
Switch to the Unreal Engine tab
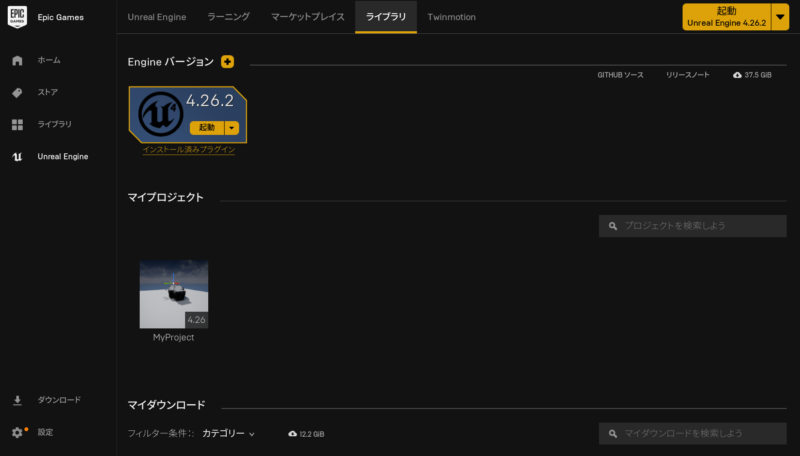pyautogui.click(x=157, y=17)
